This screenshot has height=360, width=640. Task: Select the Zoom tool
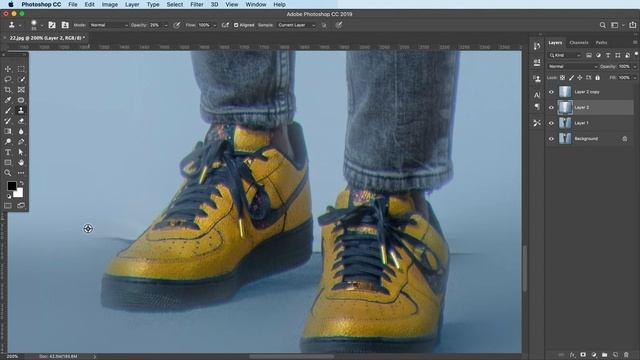pos(8,173)
